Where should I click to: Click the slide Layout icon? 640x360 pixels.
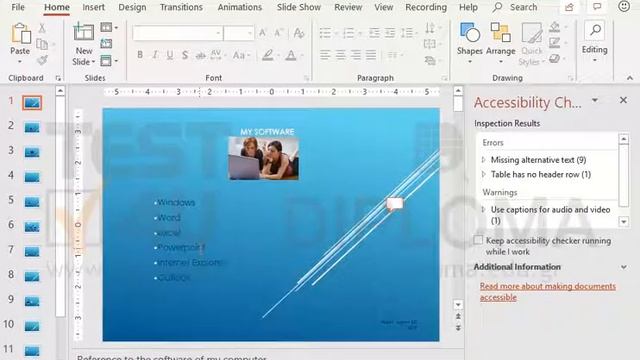coord(107,28)
